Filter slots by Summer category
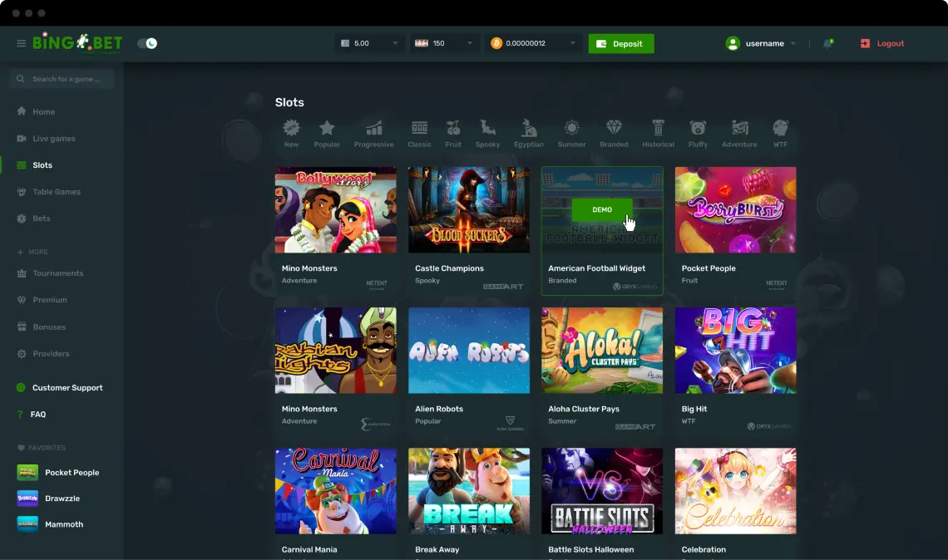Screen dimensions: 948x560 (x=572, y=134)
